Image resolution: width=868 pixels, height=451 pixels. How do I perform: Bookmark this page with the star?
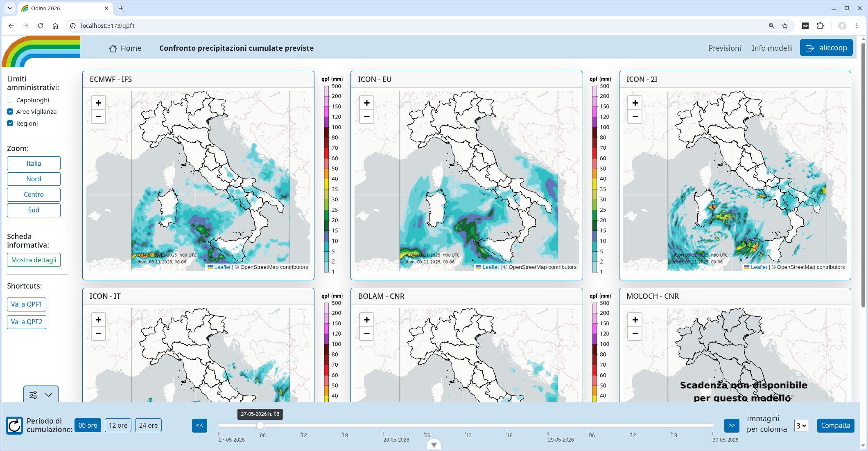(x=785, y=26)
